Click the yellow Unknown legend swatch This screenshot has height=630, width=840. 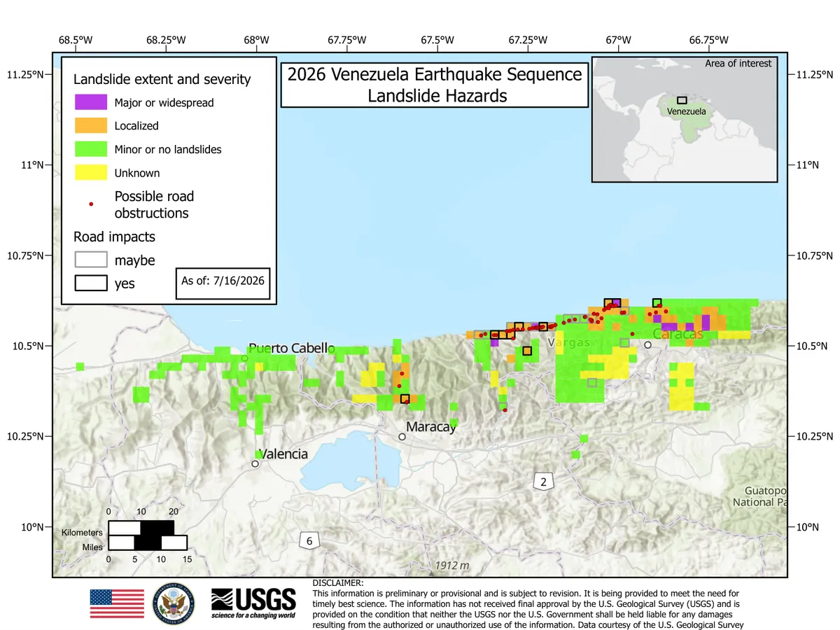click(91, 173)
